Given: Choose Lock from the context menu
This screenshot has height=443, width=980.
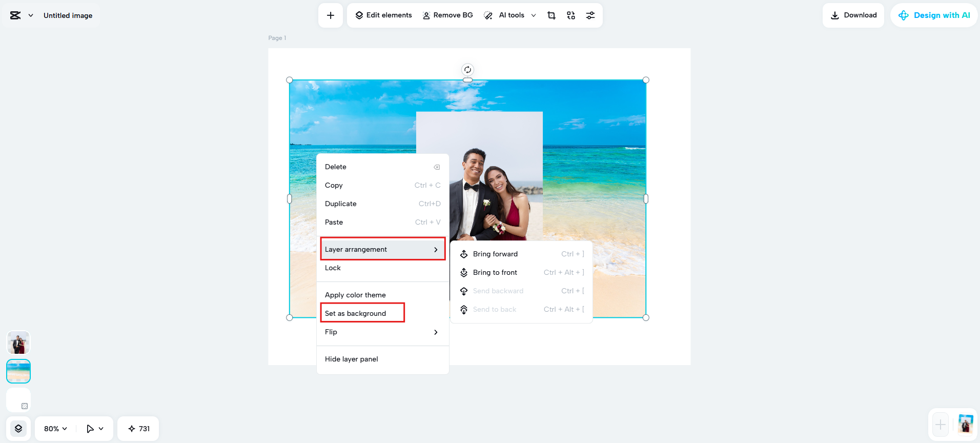Looking at the screenshot, I should [383, 268].
